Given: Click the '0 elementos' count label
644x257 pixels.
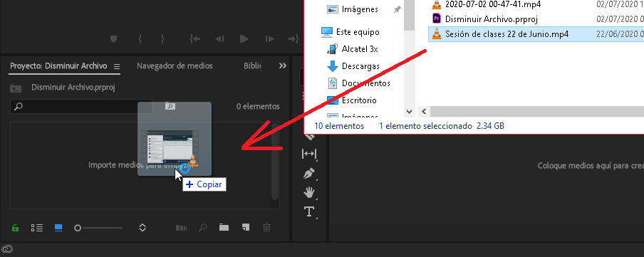Looking at the screenshot, I should [258, 106].
